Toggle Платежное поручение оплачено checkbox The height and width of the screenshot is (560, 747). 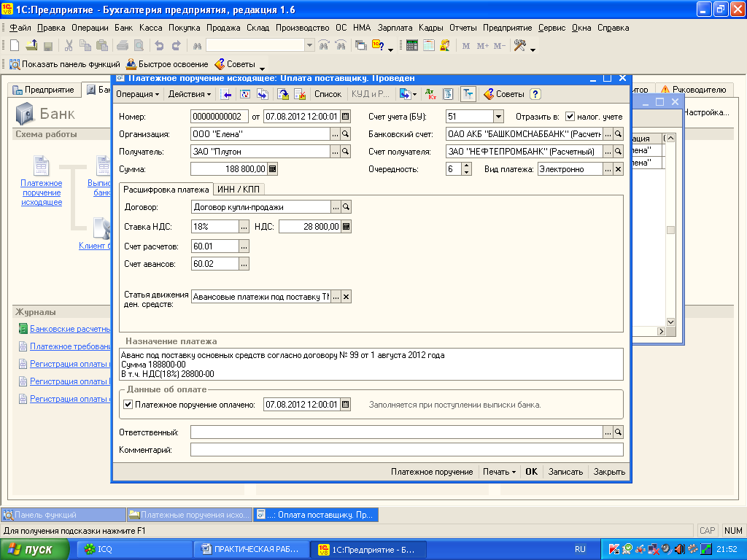128,405
